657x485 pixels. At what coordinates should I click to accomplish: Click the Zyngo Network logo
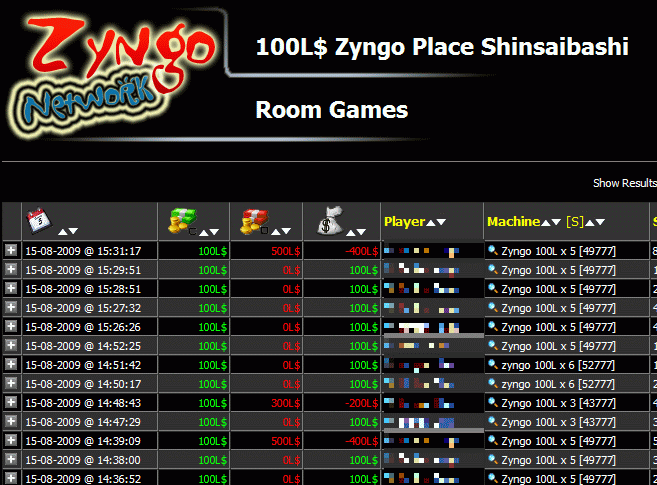tap(111, 75)
